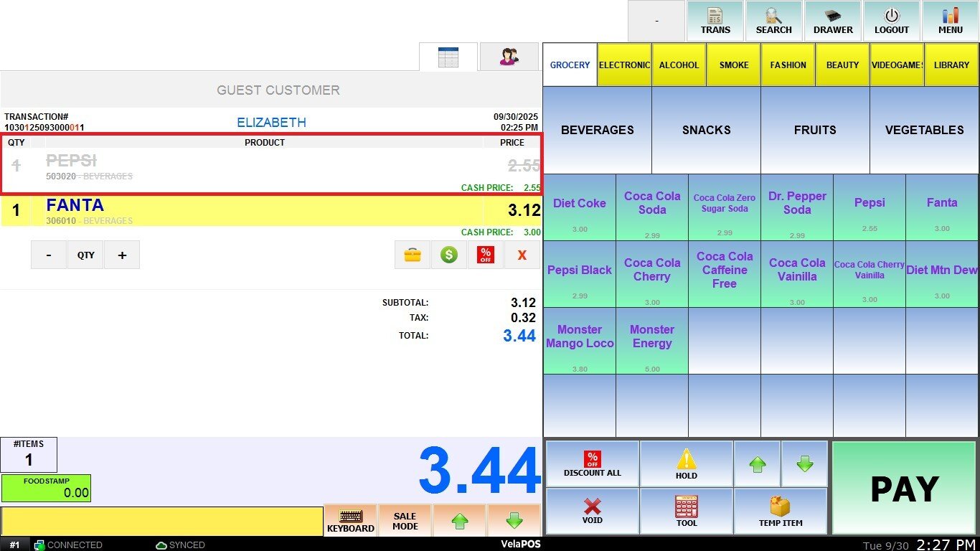Toggle the SALE MODE button
This screenshot has height=551, width=980.
(405, 521)
